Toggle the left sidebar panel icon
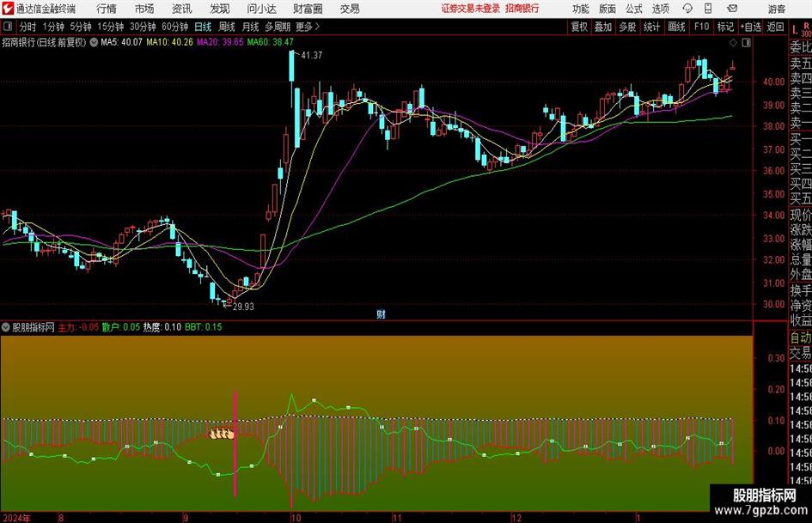 coord(8,27)
